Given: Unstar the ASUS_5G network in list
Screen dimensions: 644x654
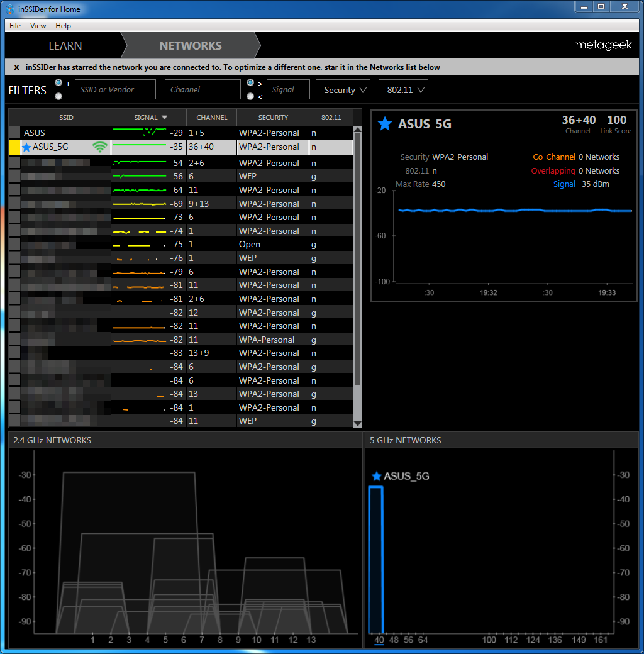Looking at the screenshot, I should pyautogui.click(x=26, y=147).
